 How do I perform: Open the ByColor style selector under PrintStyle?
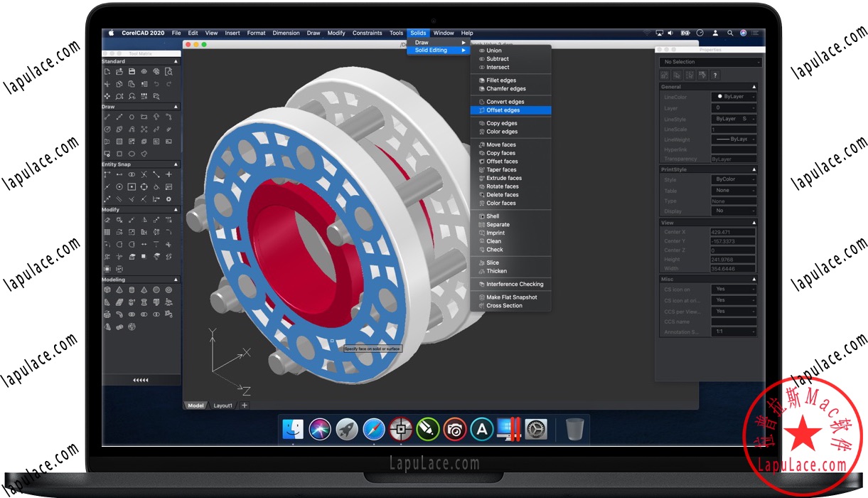pyautogui.click(x=733, y=179)
